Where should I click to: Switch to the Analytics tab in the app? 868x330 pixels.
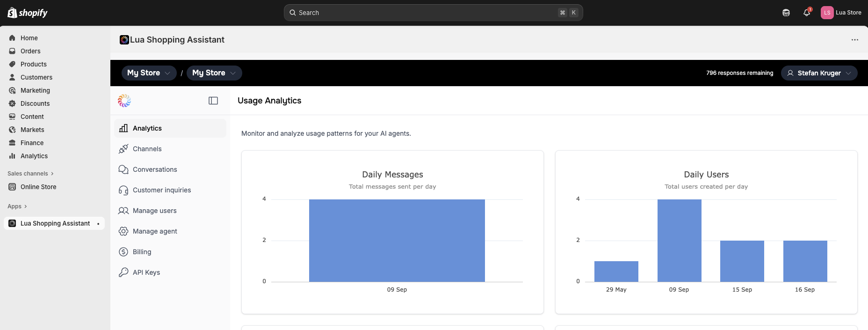click(x=147, y=128)
